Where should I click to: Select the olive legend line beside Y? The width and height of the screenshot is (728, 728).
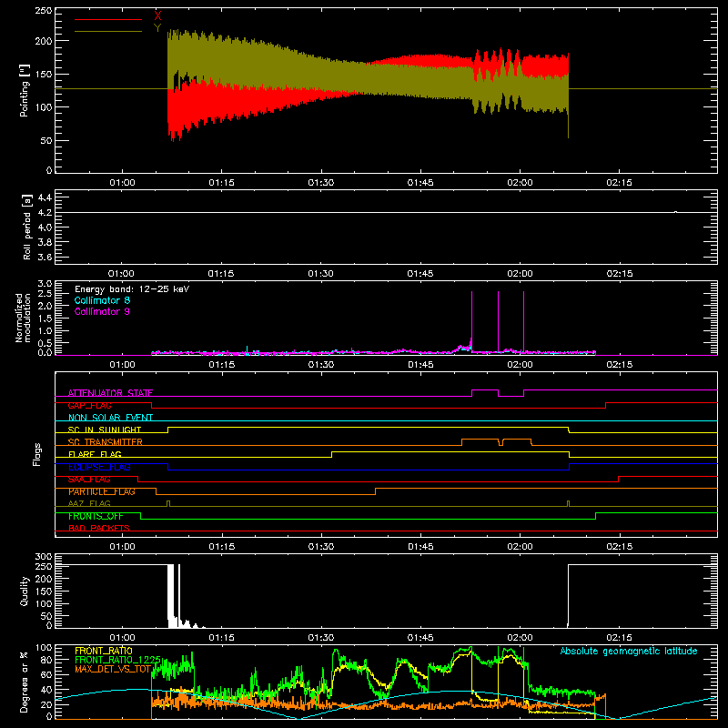(x=108, y=31)
